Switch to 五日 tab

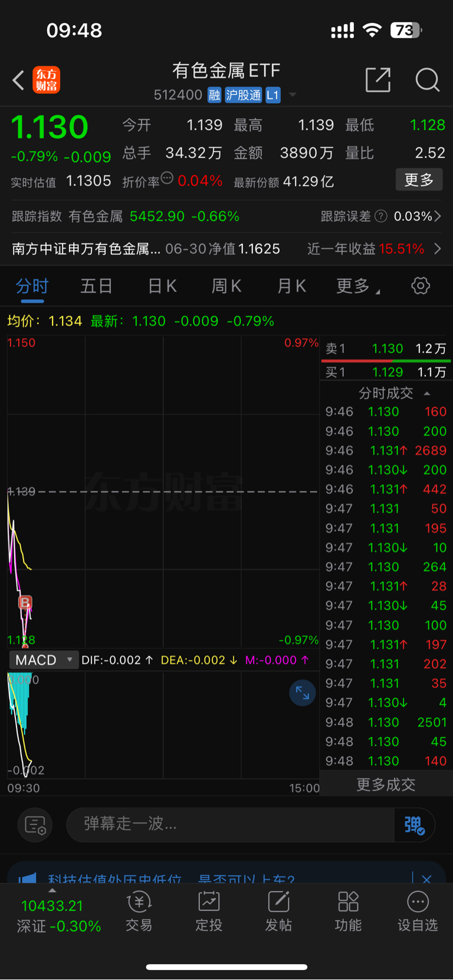[x=97, y=286]
